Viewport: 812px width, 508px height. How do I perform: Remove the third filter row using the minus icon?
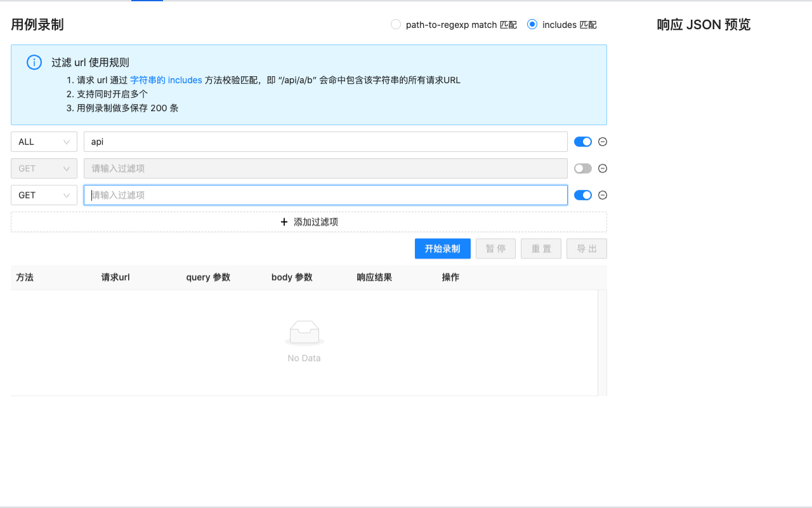click(602, 195)
